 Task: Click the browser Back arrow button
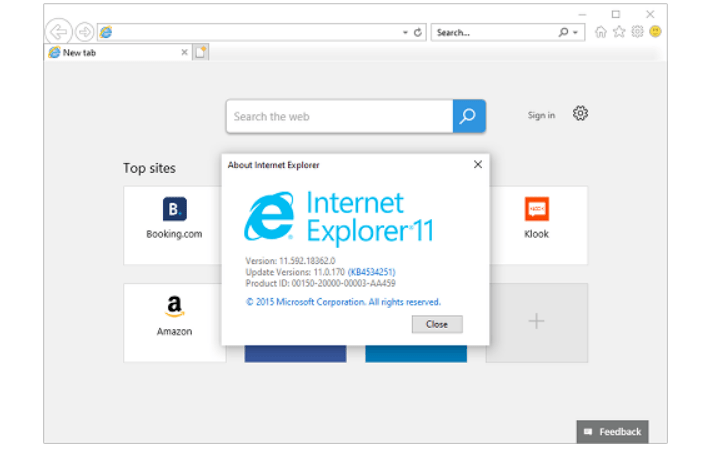[x=58, y=32]
